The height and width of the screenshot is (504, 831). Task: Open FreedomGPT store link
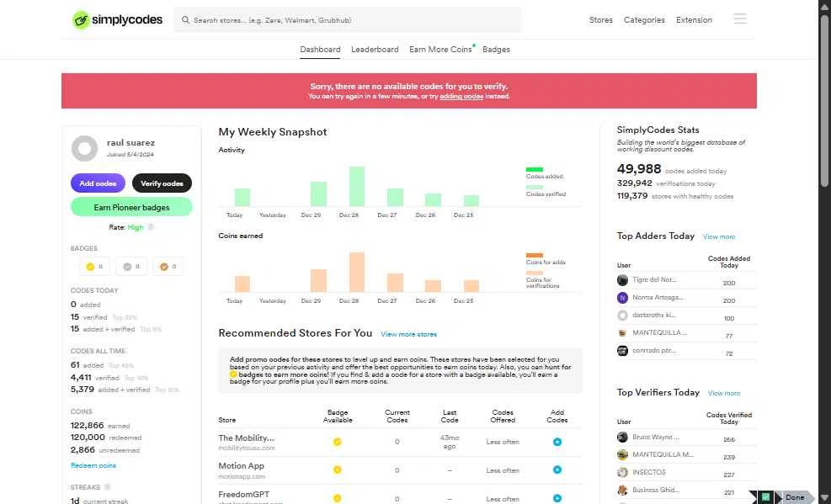(x=244, y=495)
